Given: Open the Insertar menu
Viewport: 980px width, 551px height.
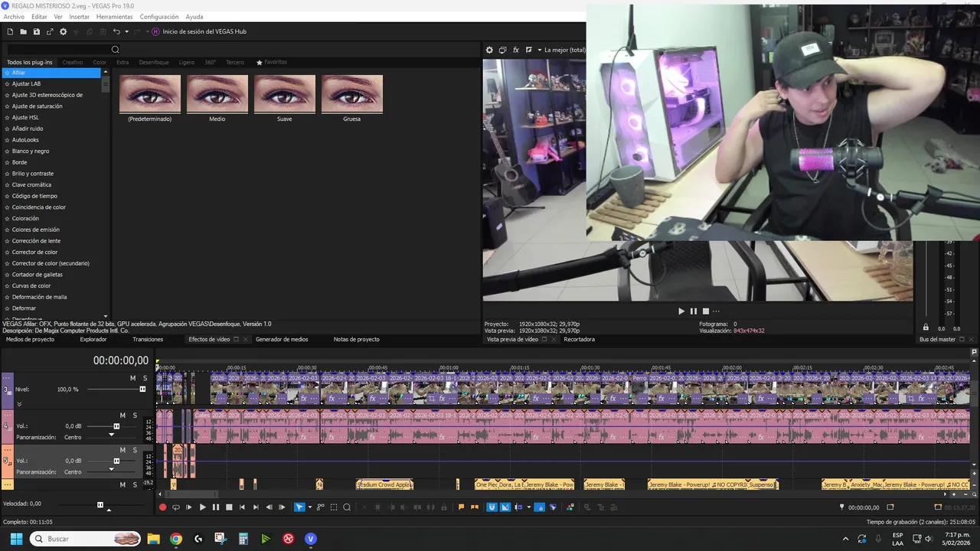Looking at the screenshot, I should pos(79,16).
